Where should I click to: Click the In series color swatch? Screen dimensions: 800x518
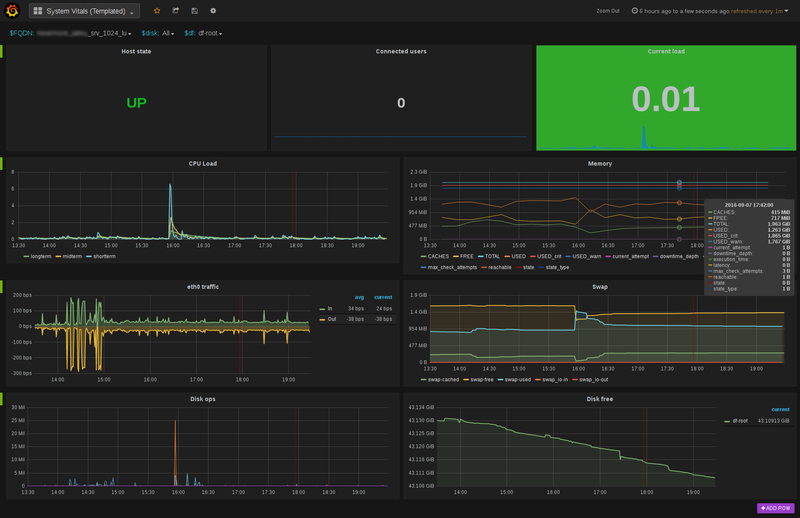pos(322,309)
